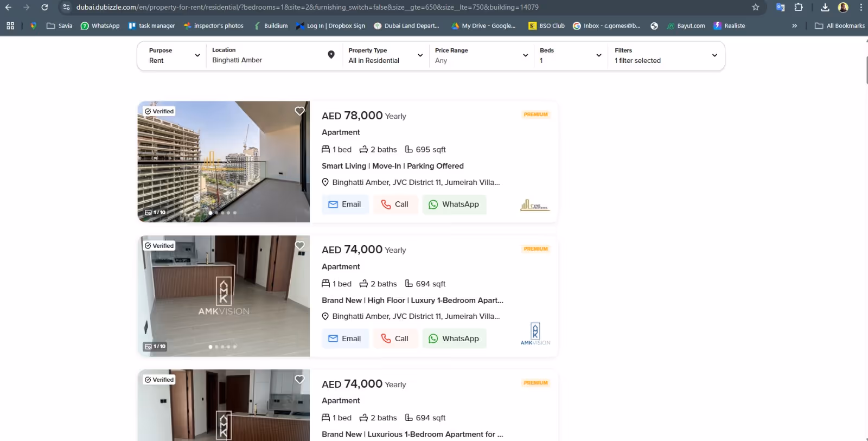This screenshot has height=441, width=868.
Task: Click agency logo on 78,000 listing
Action: (535, 205)
